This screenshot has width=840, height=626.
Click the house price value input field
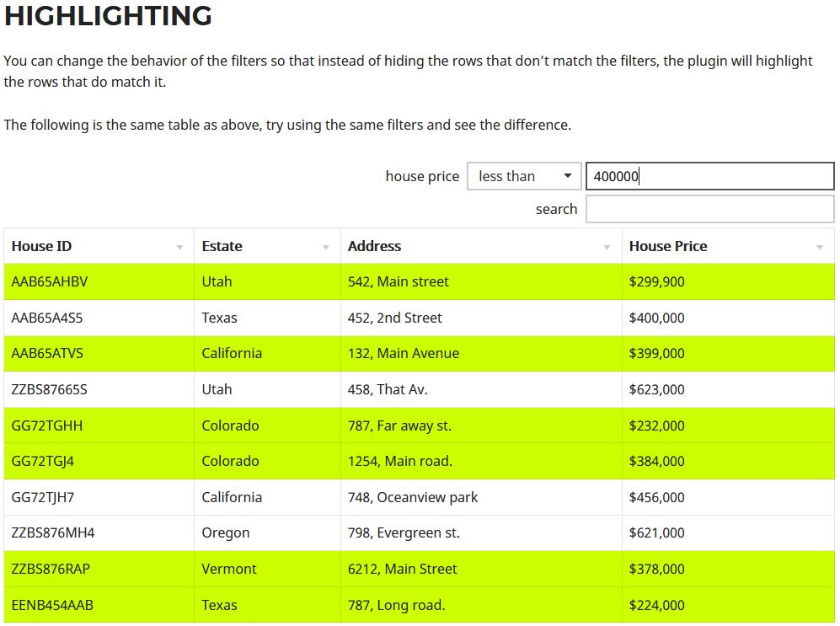tap(709, 176)
